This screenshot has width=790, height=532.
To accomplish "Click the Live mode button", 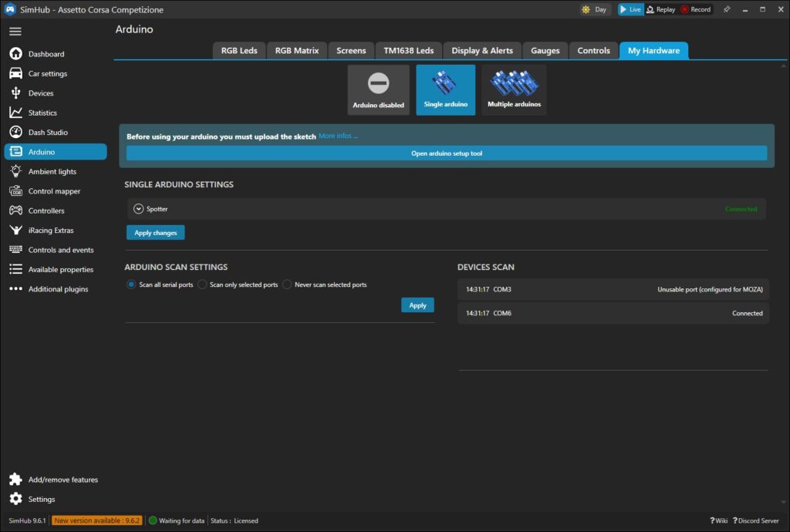I will pos(630,9).
